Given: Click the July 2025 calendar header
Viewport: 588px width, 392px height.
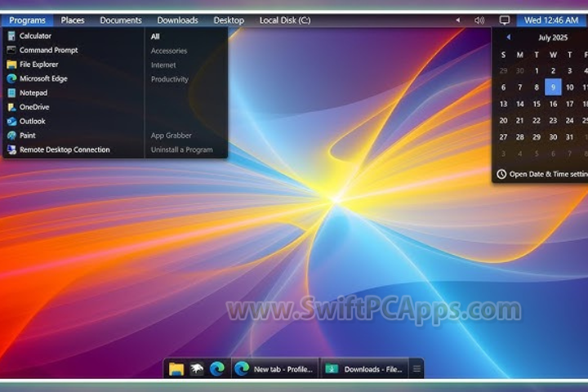Looking at the screenshot, I should pyautogui.click(x=553, y=38).
